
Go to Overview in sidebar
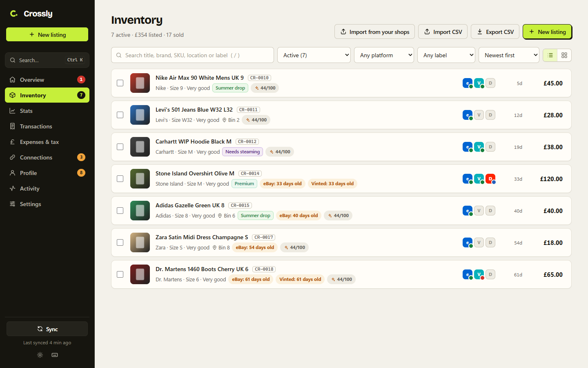pyautogui.click(x=47, y=80)
